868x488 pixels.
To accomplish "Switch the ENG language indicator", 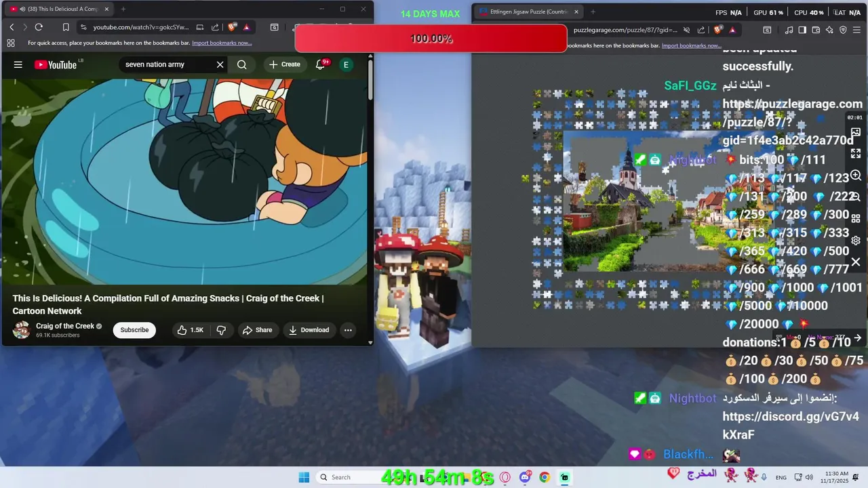I will pos(781,478).
